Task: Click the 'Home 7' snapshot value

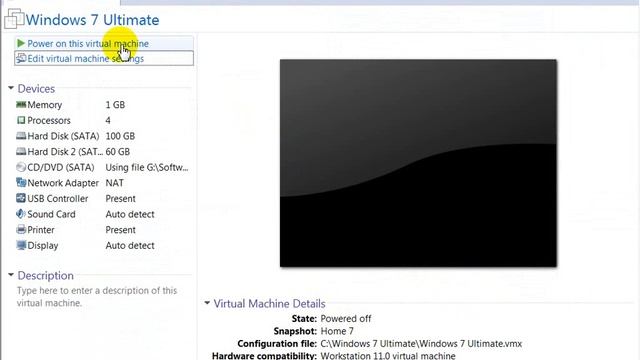Action: coord(337,331)
